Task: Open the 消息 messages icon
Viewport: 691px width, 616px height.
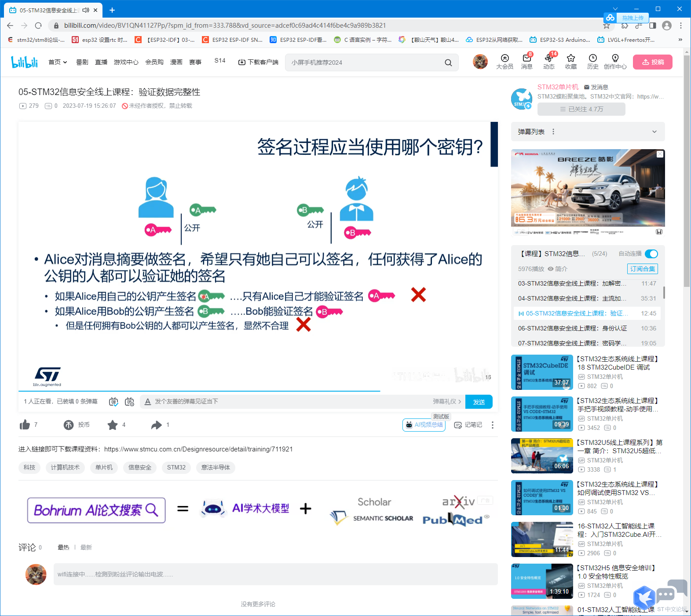Action: pyautogui.click(x=526, y=62)
